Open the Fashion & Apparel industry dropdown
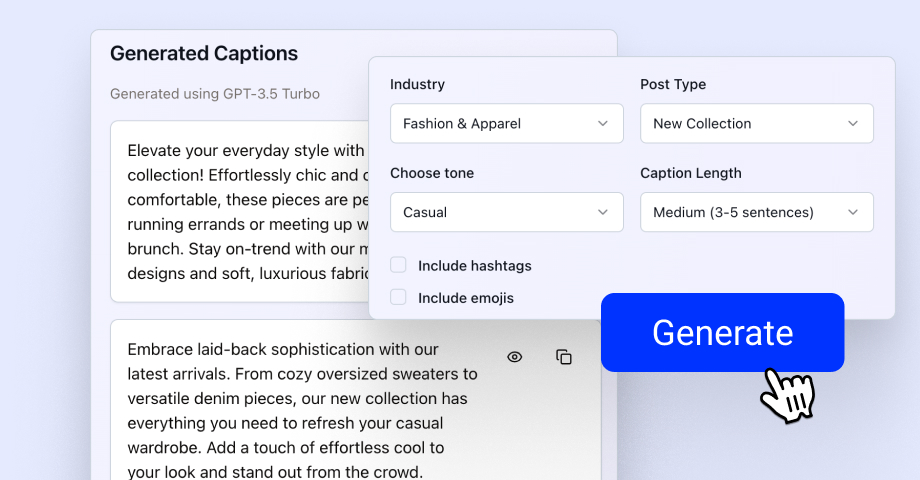 click(506, 124)
